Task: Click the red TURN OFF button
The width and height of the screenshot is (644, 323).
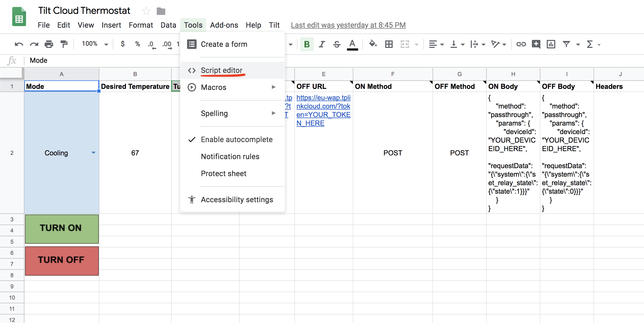Action: pyautogui.click(x=62, y=261)
